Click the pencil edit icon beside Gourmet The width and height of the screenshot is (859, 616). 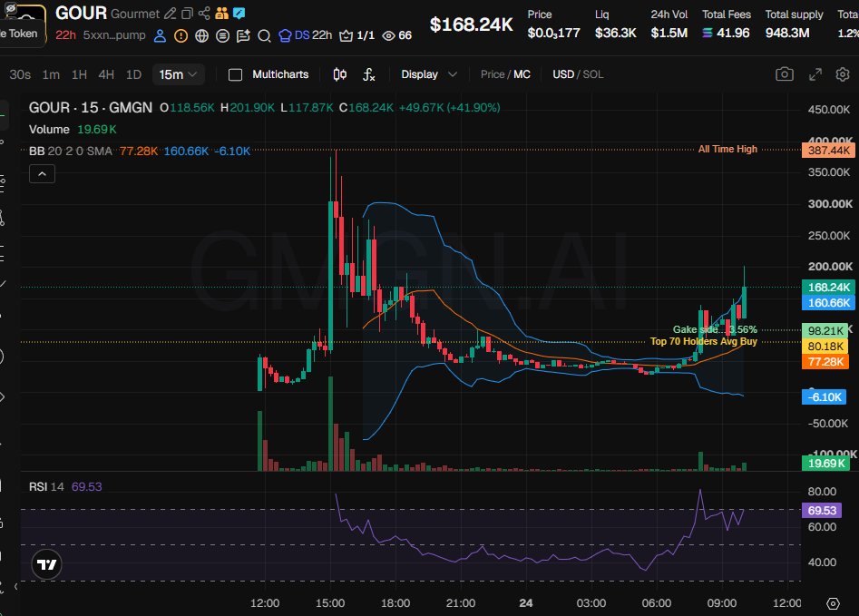(171, 13)
